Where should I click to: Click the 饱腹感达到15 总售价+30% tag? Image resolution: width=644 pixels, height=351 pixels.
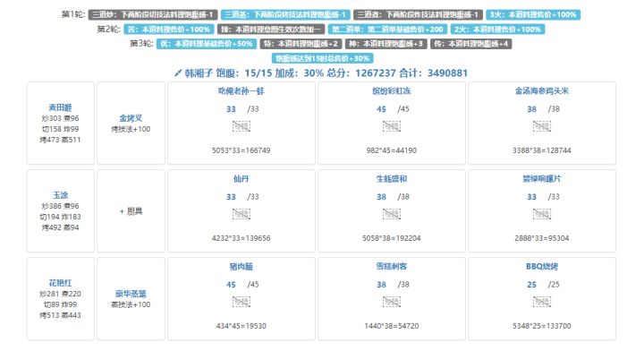(x=322, y=58)
